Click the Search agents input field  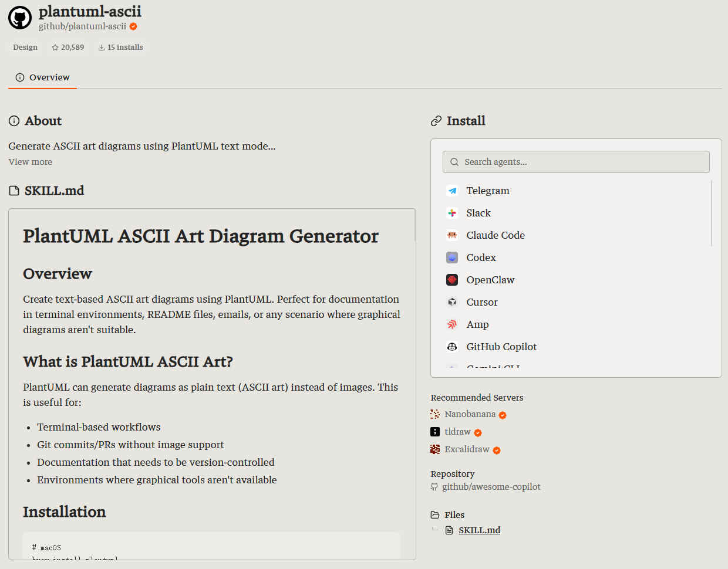(576, 162)
